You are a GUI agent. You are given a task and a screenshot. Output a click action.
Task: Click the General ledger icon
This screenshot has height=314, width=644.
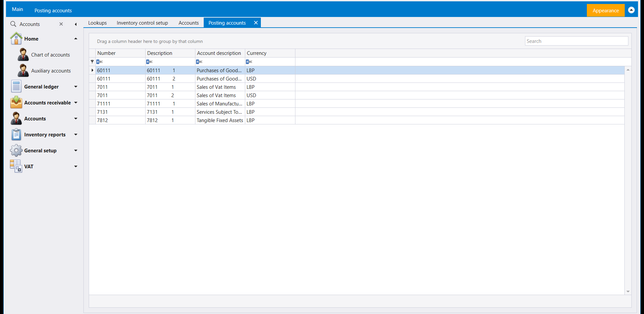tap(16, 86)
